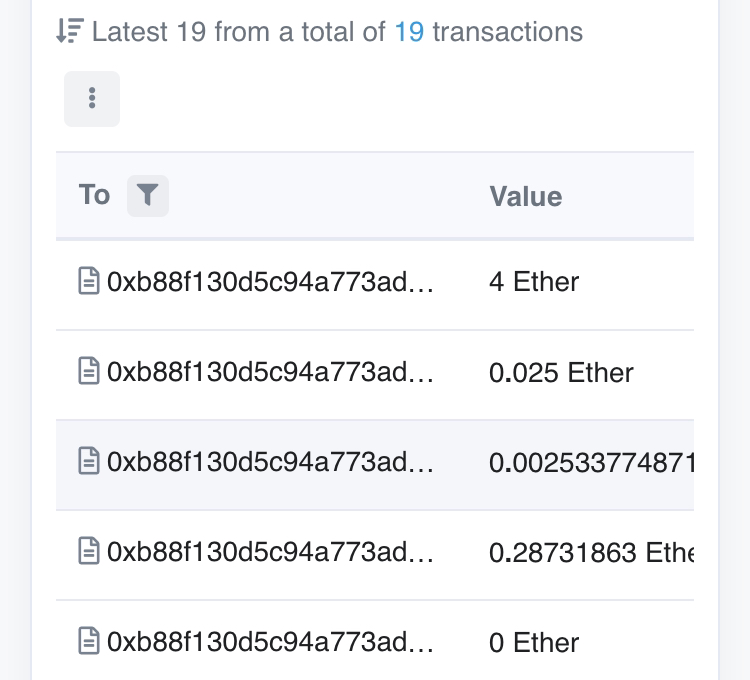Select the 0.025 Ether value cell
Image resolution: width=750 pixels, height=680 pixels.
[561, 373]
